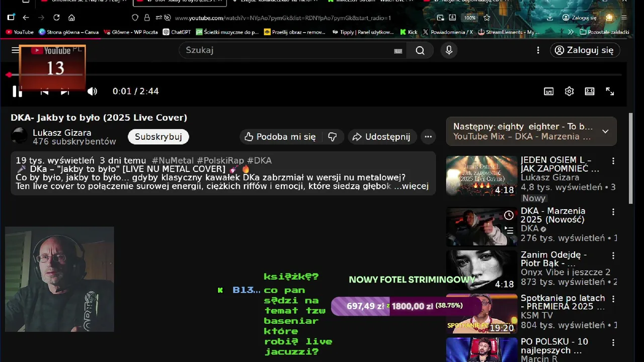Click the search magnifier button
Image resolution: width=644 pixels, height=362 pixels.
(x=420, y=50)
